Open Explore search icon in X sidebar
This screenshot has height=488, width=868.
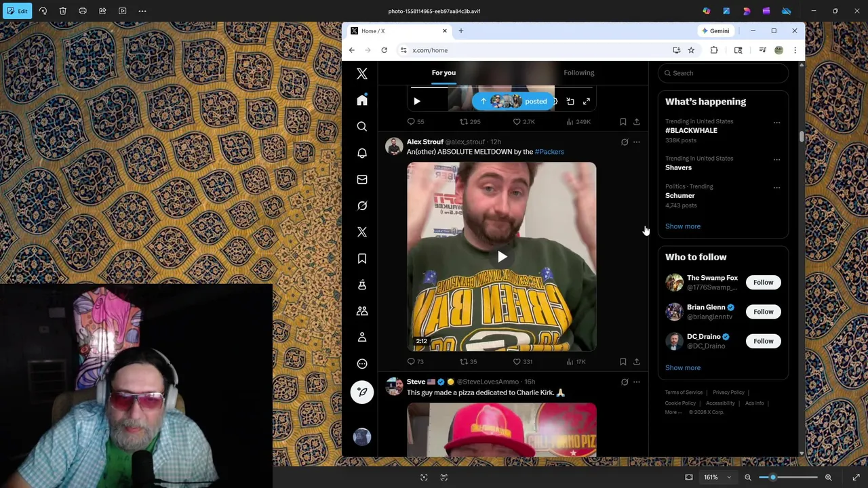coord(362,127)
